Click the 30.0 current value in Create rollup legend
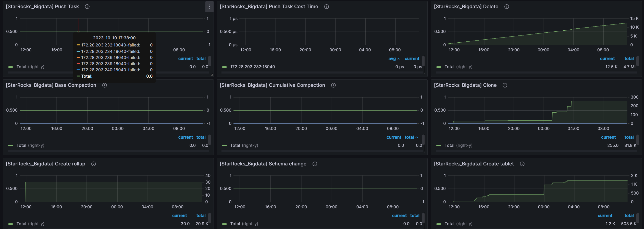Screen dimensions: 644x229 [185, 224]
